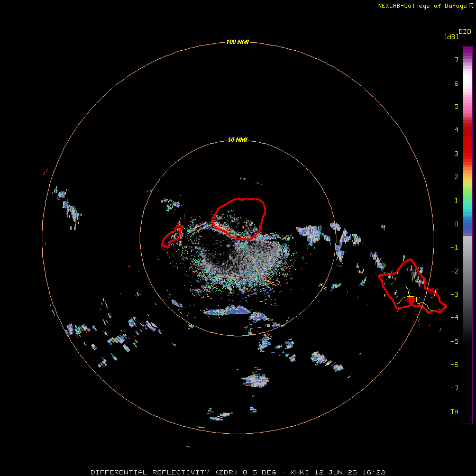Click the -4 dB scale value

[x=454, y=317]
